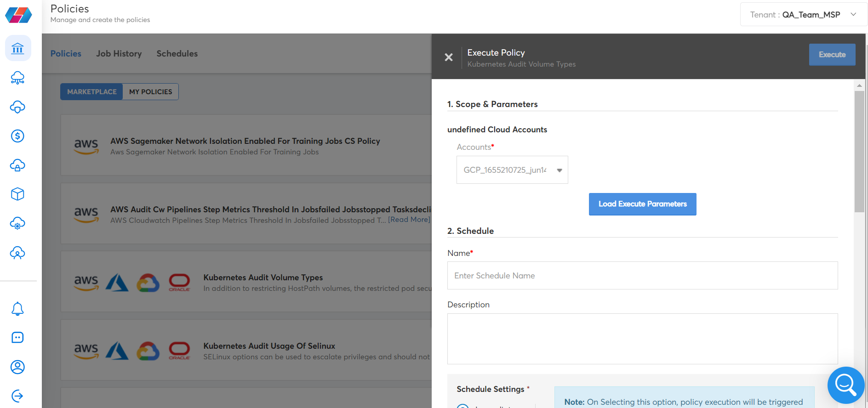Click the '2. Schedule' heading
Screen dimensions: 868x408
click(470, 231)
